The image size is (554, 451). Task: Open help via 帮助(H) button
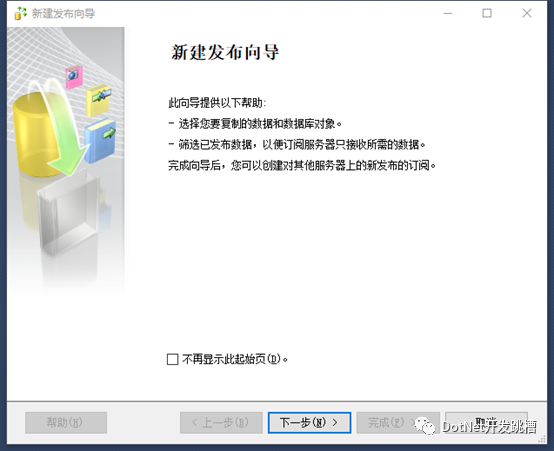66,422
